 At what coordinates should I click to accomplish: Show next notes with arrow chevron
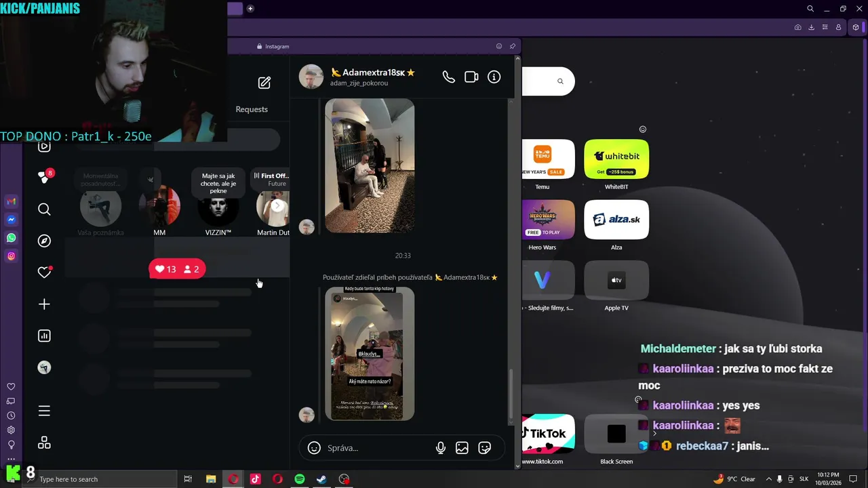277,205
